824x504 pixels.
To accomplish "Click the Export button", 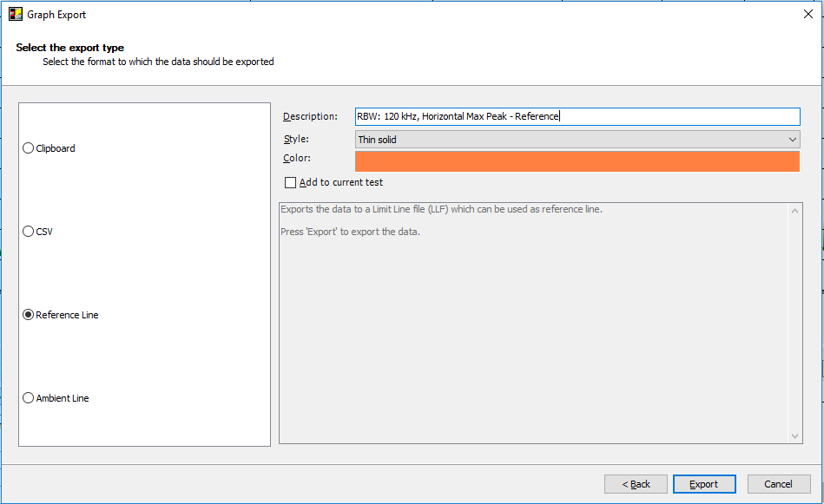I will [x=704, y=484].
